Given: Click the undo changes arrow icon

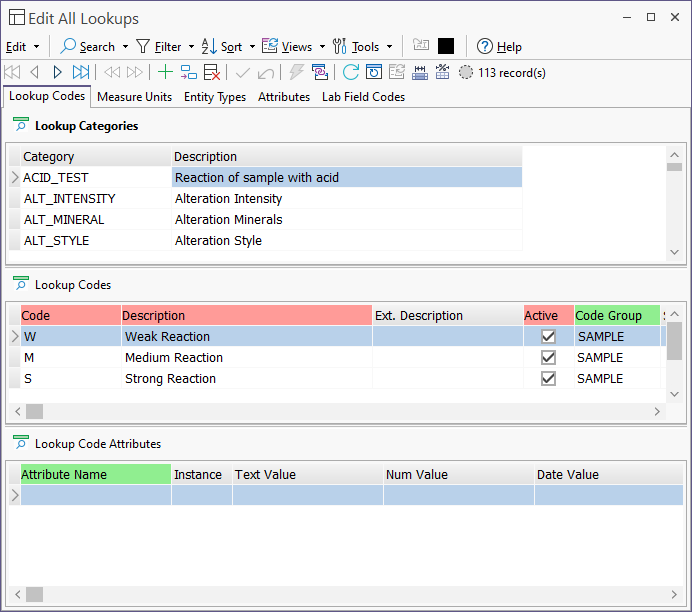Looking at the screenshot, I should (x=266, y=72).
